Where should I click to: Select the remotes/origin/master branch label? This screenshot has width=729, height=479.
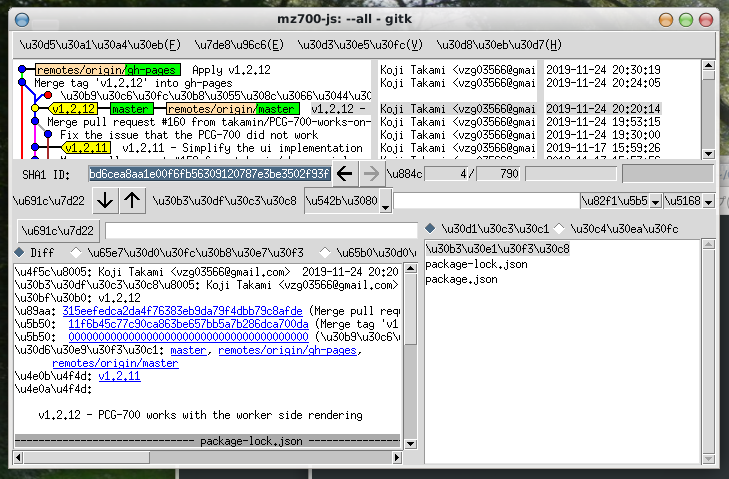tap(233, 109)
